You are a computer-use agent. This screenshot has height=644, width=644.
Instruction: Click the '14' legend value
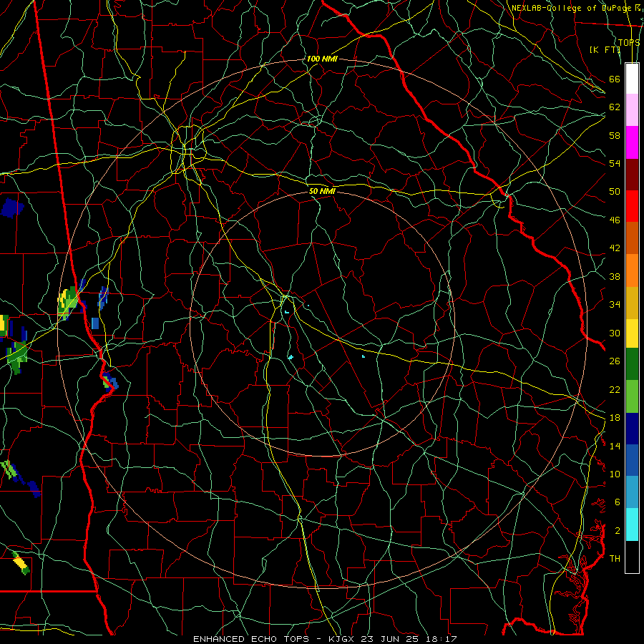tap(615, 446)
